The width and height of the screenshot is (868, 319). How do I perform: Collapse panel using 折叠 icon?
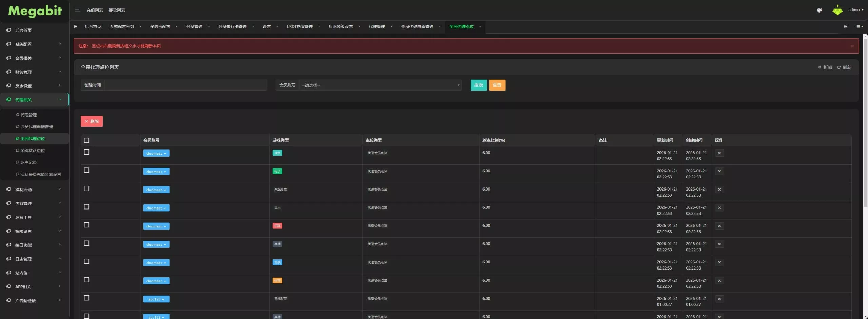pos(825,67)
